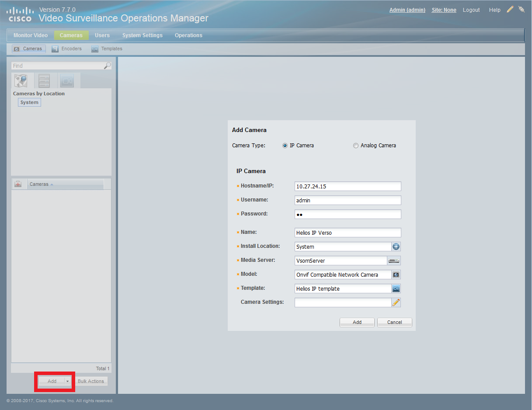Click the header pencil icon near Help
Viewport: 532px width, 410px height.
click(510, 10)
